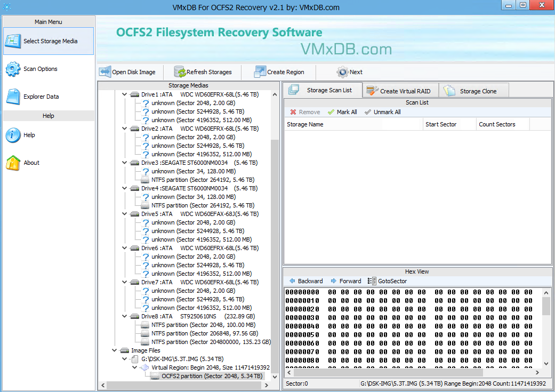Click the Drive8 ST9250610NS disk icon
Image resolution: width=555 pixels, height=392 pixels.
[134, 317]
